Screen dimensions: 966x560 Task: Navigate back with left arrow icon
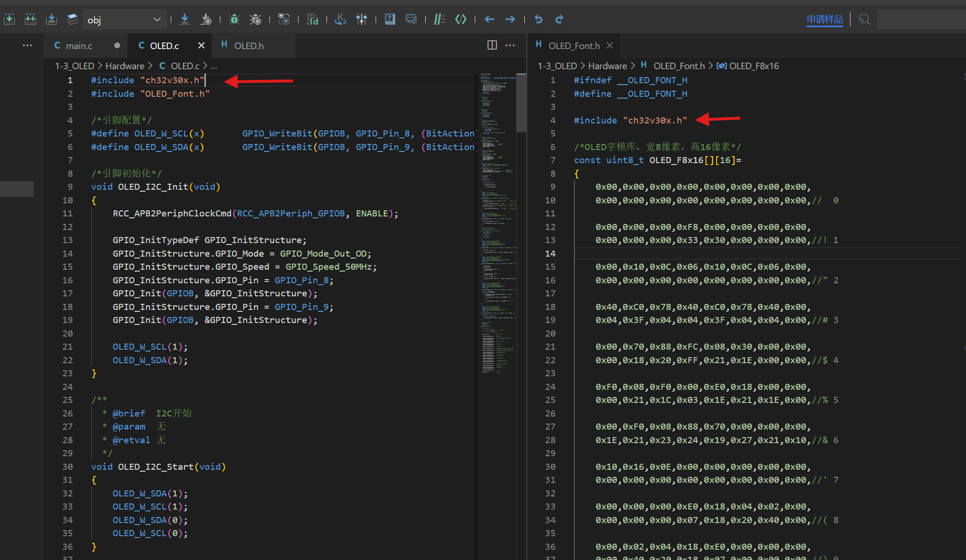click(489, 19)
